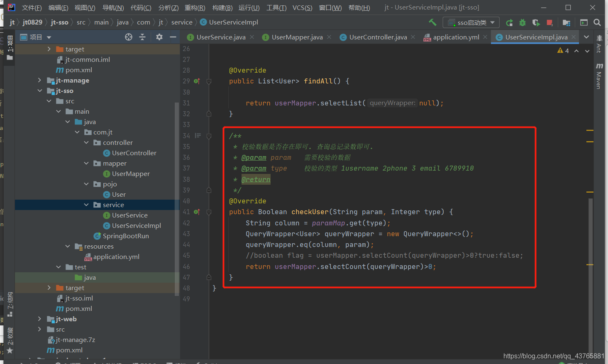Collapse the resources folder
The height and width of the screenshot is (364, 608).
pos(68,246)
